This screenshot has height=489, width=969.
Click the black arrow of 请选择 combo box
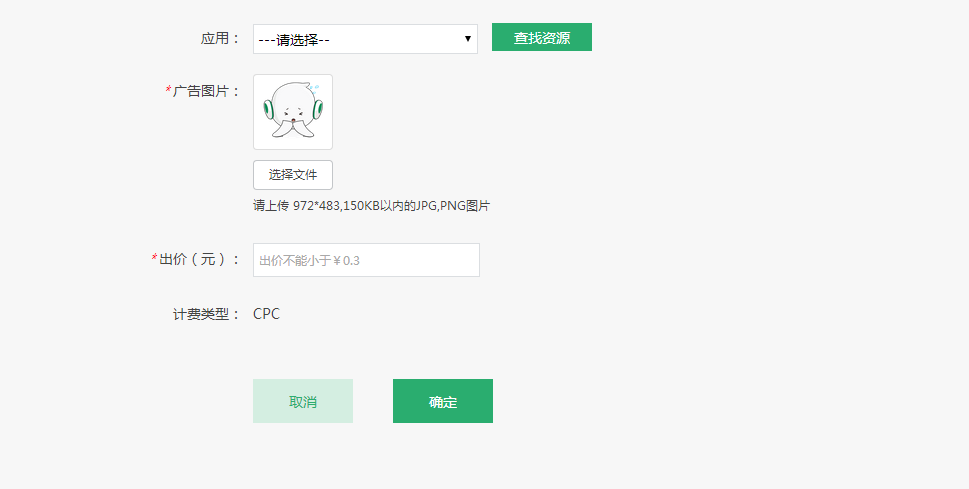[468, 40]
